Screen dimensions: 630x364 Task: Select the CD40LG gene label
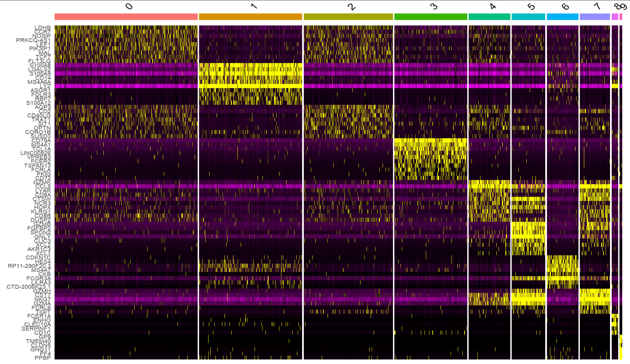coord(39,115)
